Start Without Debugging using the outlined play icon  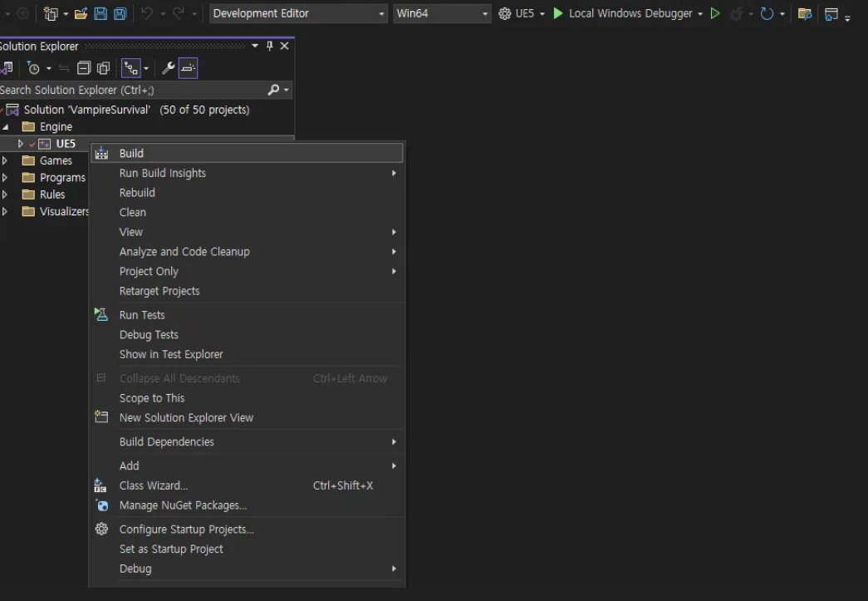click(x=715, y=13)
